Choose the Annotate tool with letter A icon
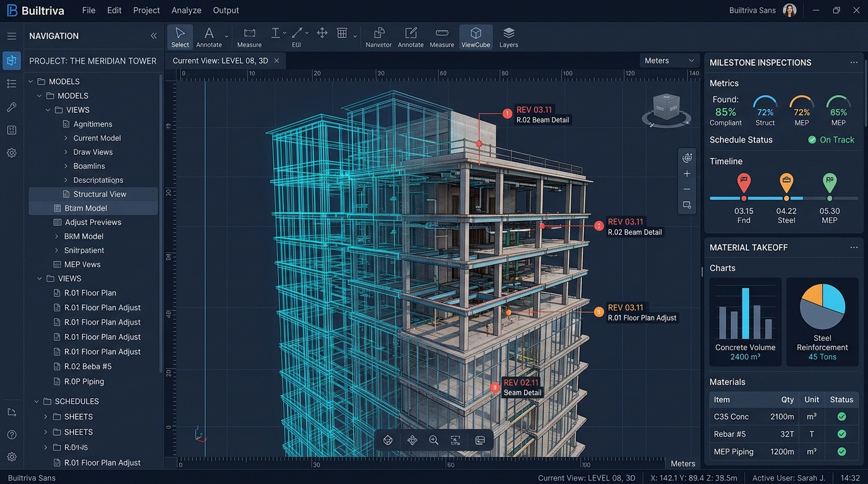 pos(209,37)
